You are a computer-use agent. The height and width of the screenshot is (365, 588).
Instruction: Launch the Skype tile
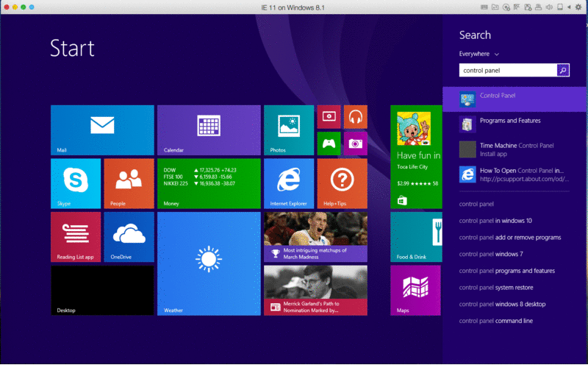(x=76, y=183)
